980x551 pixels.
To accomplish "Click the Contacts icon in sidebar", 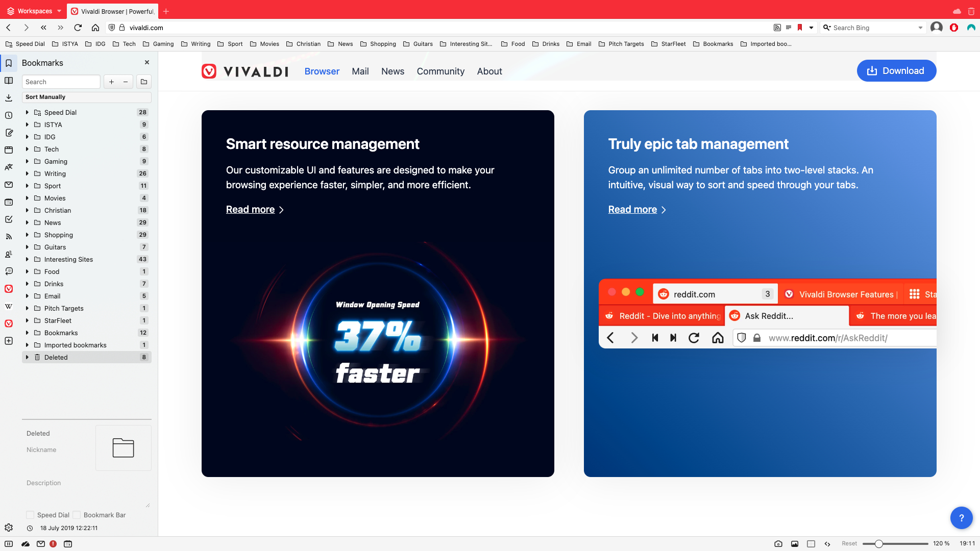I will (9, 254).
